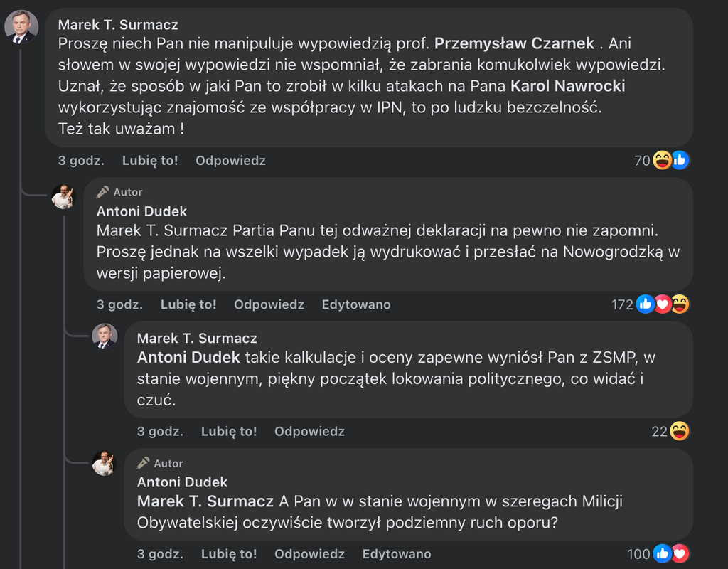Click Antoni Dudek mention in ZSMP reply
The image size is (728, 569).
coord(188,358)
